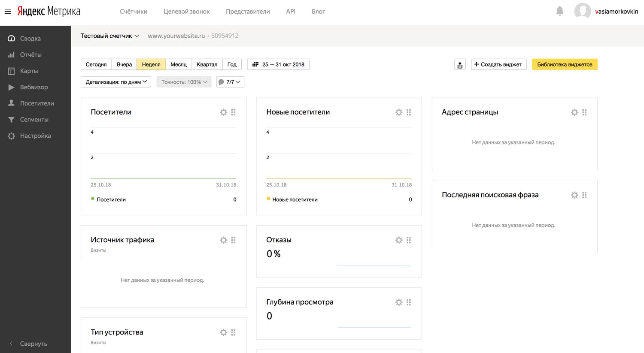Open the Новые посетители widget title
This screenshot has width=644, height=353.
coord(298,112)
